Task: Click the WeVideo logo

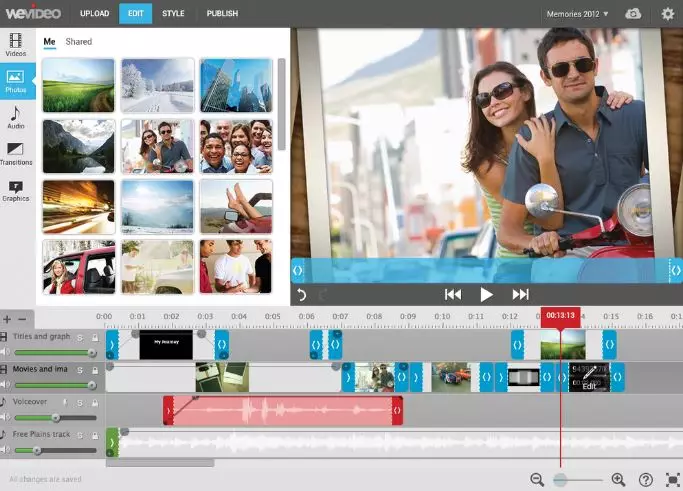Action: pyautogui.click(x=33, y=12)
